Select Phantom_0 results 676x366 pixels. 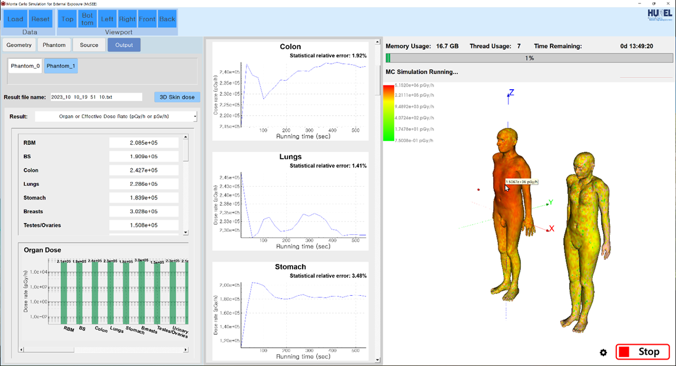(x=25, y=66)
